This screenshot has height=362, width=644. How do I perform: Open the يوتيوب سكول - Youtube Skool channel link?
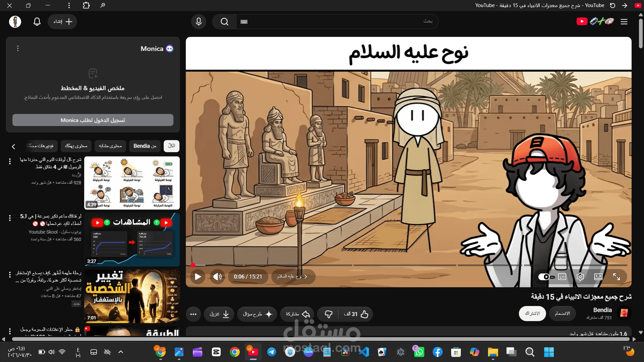55,232
